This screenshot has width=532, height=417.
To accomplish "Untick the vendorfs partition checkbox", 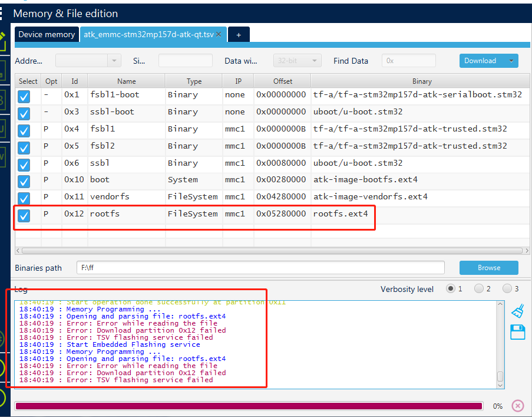I will coord(24,198).
